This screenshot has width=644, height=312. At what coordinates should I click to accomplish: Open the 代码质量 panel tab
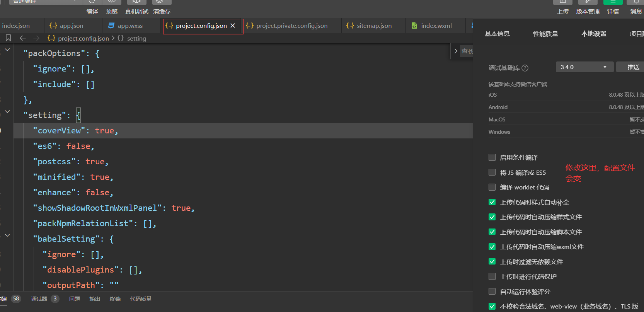tap(141, 299)
